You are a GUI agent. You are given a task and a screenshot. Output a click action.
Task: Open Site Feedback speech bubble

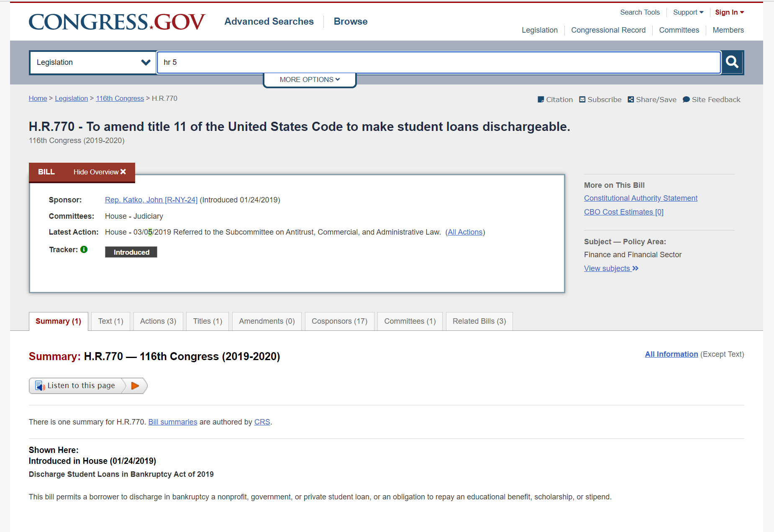click(x=711, y=100)
